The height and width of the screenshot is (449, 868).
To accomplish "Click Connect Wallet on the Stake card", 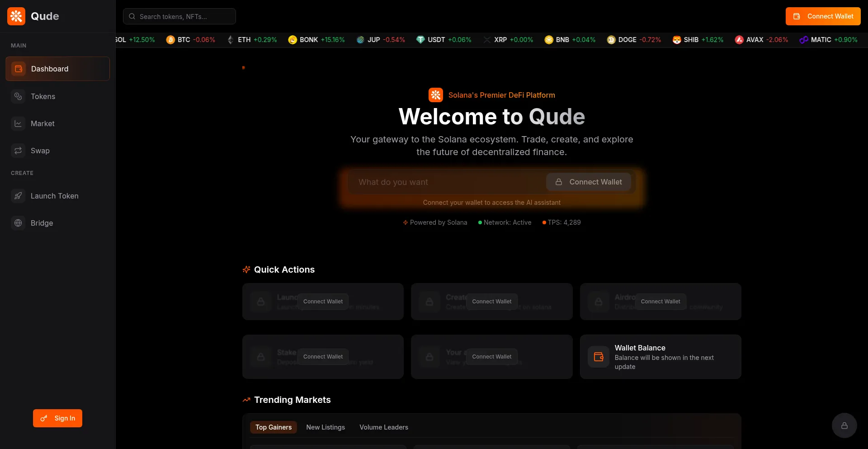I will click(x=323, y=357).
